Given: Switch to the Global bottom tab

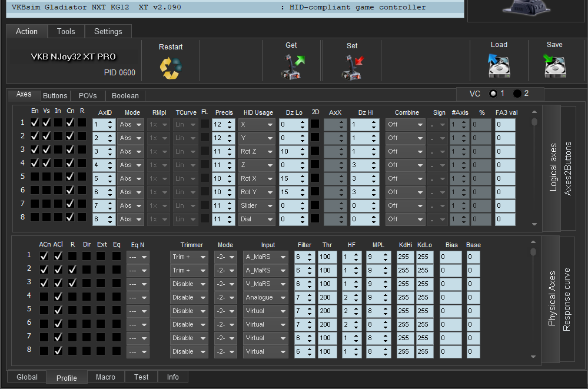Looking at the screenshot, I should pyautogui.click(x=27, y=377).
